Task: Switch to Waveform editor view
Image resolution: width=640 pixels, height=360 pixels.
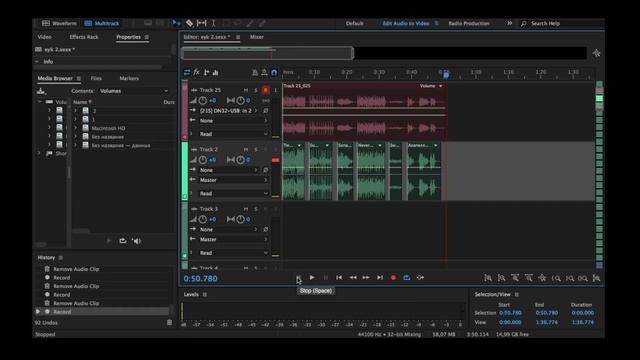Action: [x=59, y=23]
